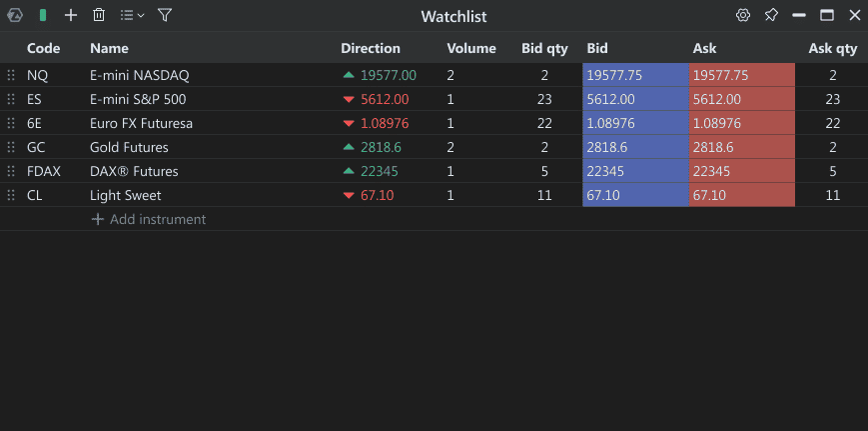Viewport: 868px width, 431px height.
Task: Click the Add instrument link
Action: pos(149,219)
